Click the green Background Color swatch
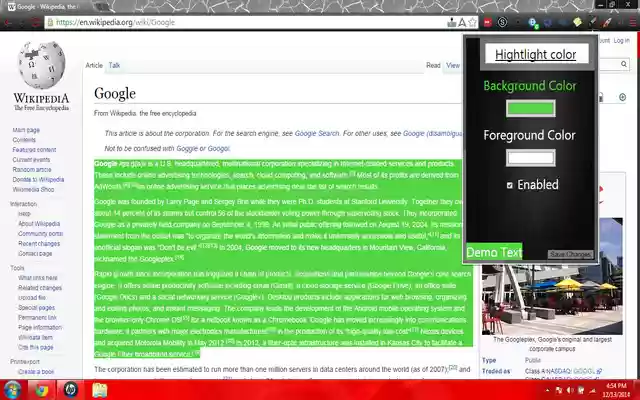Screen dimensions: 640x400 (x=530, y=109)
